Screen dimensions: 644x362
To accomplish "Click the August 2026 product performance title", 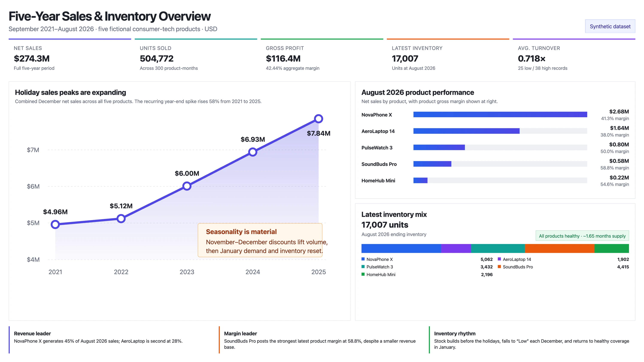I will tap(418, 92).
